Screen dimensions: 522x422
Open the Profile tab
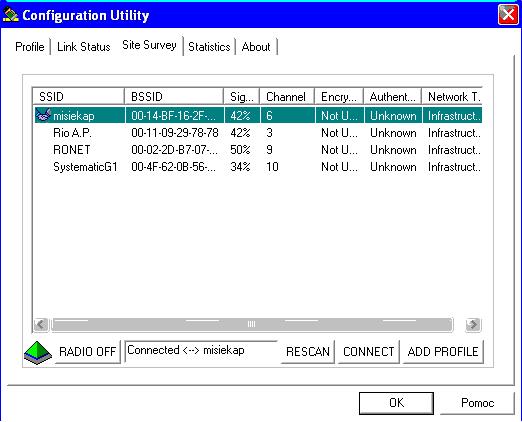pyautogui.click(x=30, y=47)
